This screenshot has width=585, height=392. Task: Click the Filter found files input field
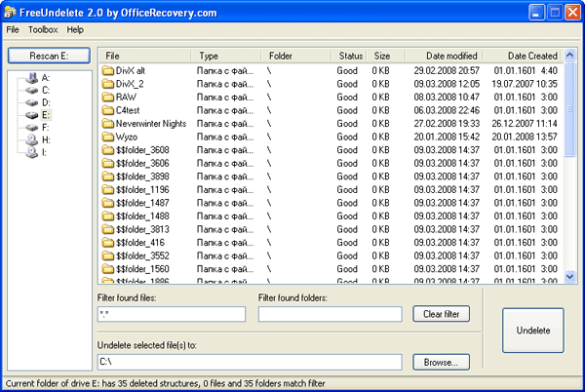click(172, 314)
